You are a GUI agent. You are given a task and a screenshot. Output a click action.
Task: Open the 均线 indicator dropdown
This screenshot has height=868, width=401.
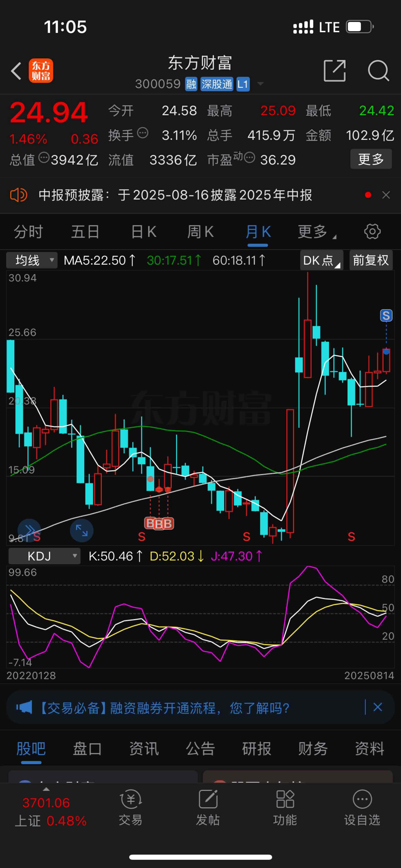tap(32, 260)
